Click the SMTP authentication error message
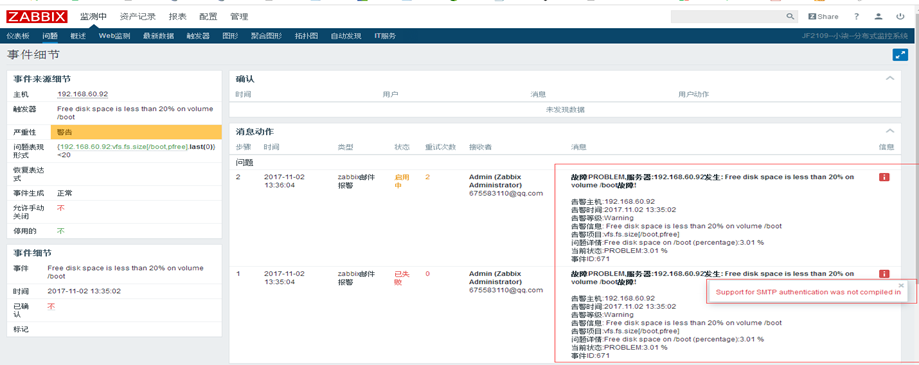The height and width of the screenshot is (365, 919). [x=808, y=292]
